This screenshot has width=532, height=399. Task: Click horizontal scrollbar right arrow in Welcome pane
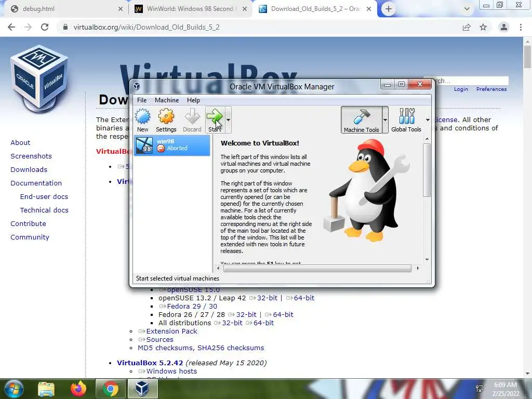click(418, 269)
